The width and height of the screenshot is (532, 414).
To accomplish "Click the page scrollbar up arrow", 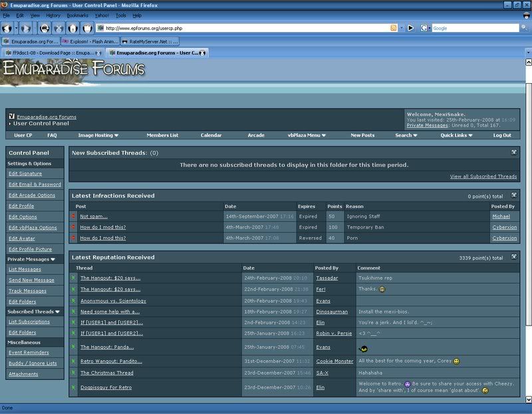I will (529, 62).
